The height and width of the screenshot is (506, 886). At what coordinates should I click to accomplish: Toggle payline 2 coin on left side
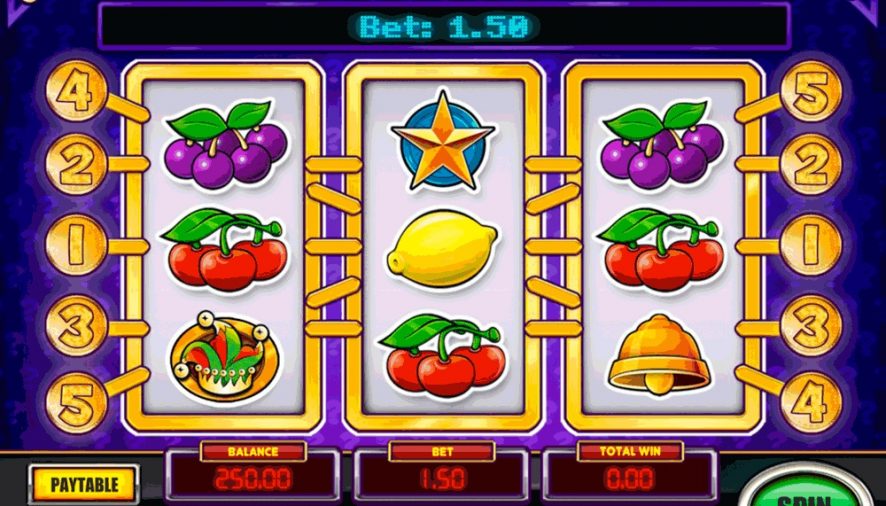[x=76, y=165]
